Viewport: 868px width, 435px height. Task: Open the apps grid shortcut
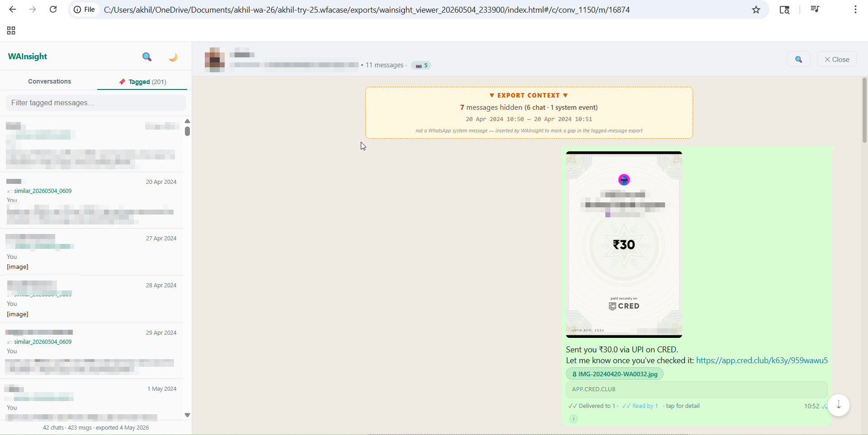pos(11,30)
